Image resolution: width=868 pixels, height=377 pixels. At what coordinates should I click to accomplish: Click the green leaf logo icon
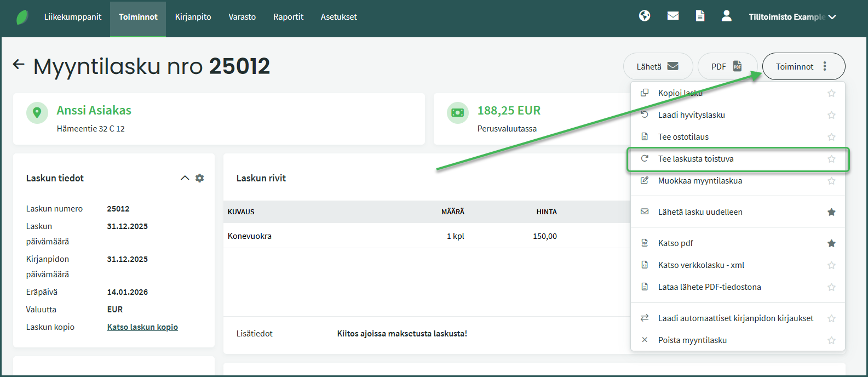point(22,17)
